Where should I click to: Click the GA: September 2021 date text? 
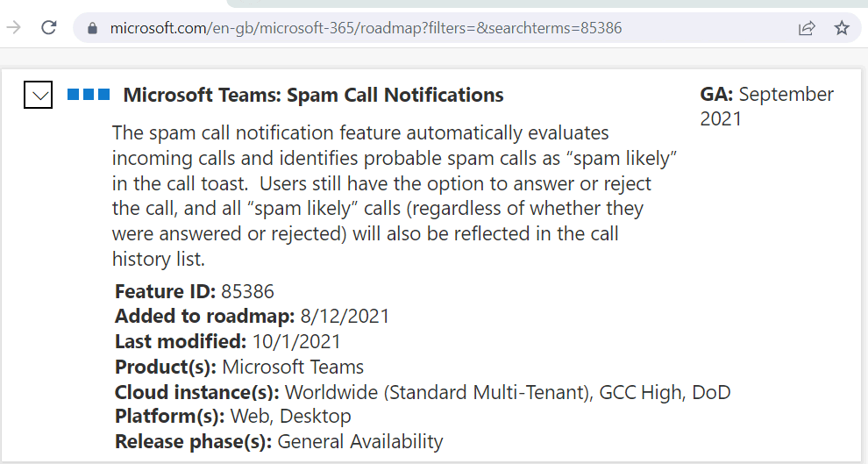(x=766, y=106)
